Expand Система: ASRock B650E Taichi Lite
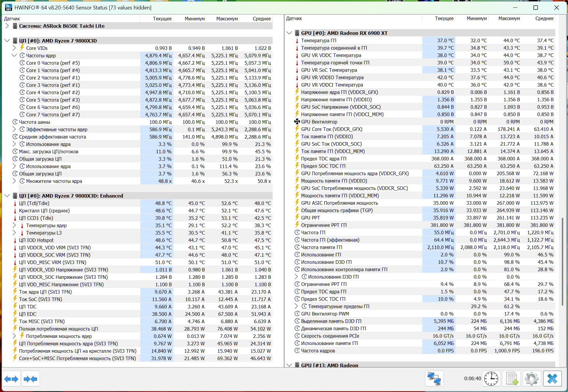 [7, 26]
